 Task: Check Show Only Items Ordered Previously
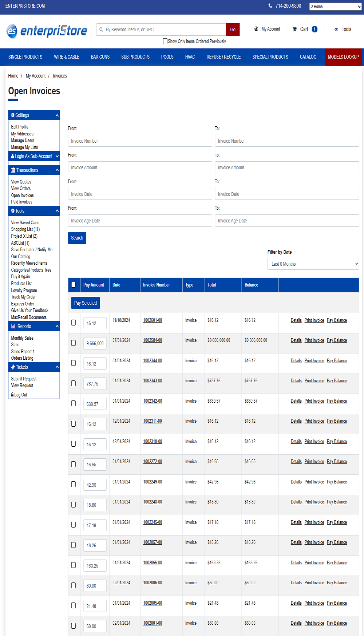165,41
